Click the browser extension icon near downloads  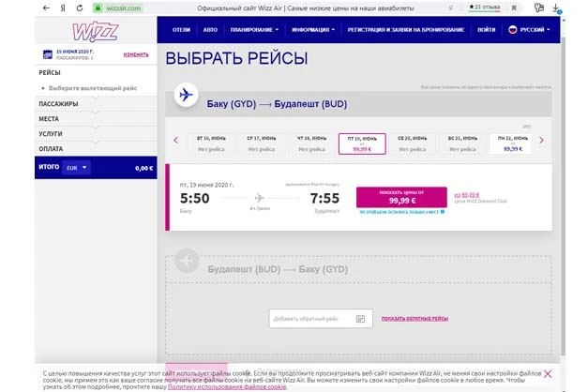[x=539, y=8]
